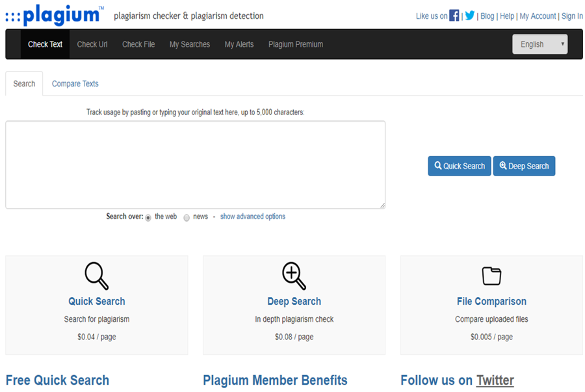Click the Plagium logo
585x392 pixels.
click(55, 16)
